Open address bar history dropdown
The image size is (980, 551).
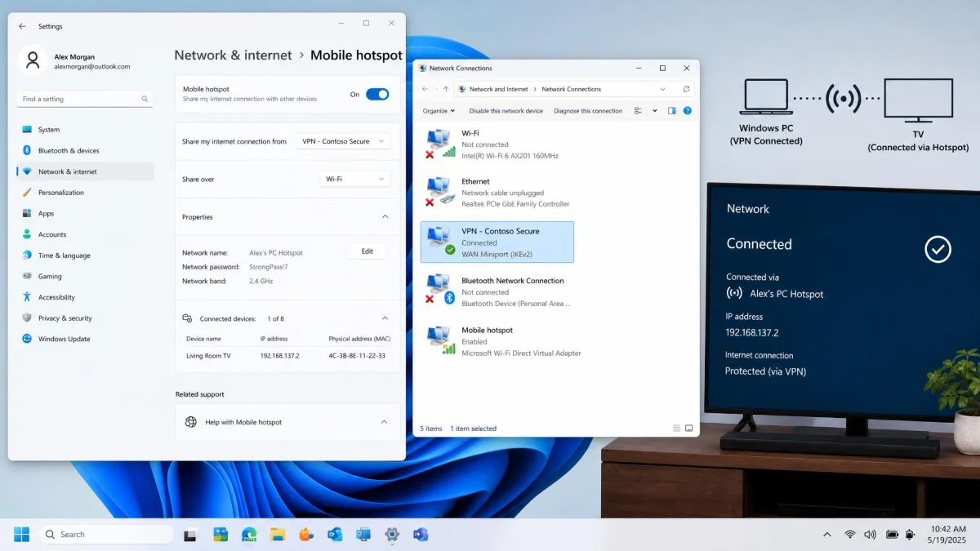[x=661, y=89]
